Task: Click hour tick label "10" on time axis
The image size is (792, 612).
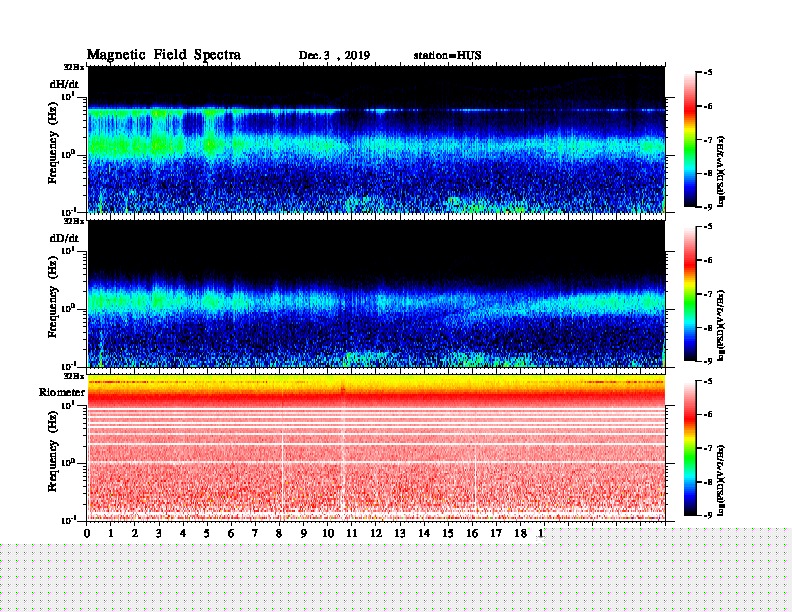Action: coord(328,533)
